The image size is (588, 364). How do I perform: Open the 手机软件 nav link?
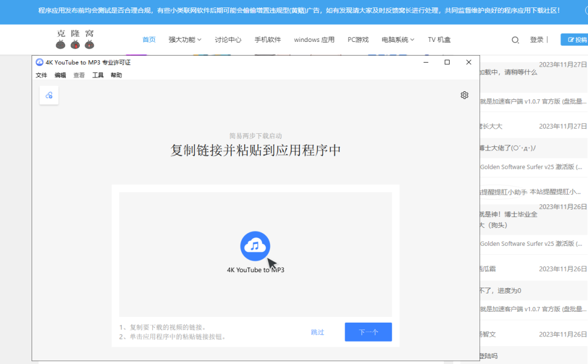(268, 40)
